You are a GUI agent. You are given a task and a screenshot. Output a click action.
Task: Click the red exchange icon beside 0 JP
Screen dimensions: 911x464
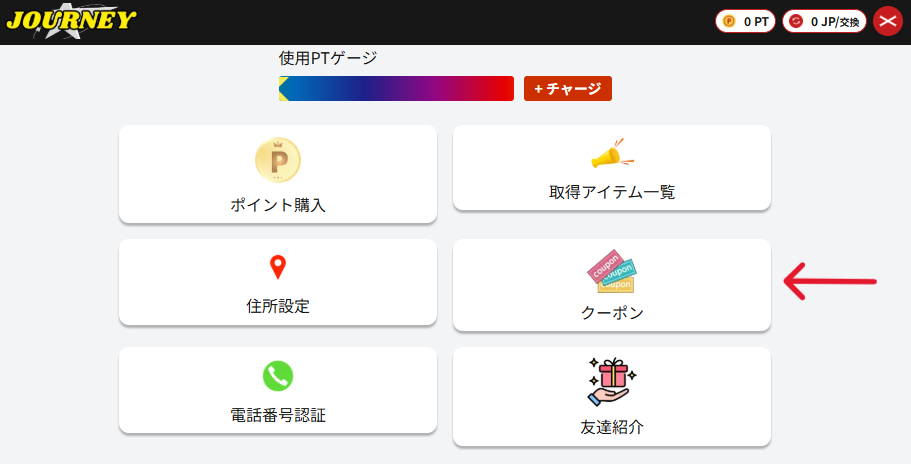pos(796,21)
